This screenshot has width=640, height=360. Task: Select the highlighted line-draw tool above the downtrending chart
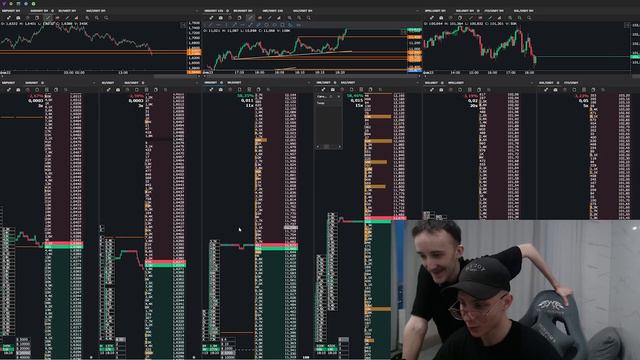48,18
